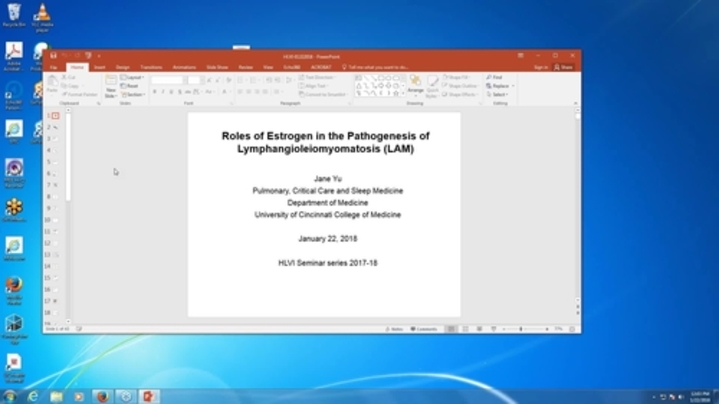Select slide 5 thumbnail in slide panel
Screen dimensions: 719x404
pos(55,162)
